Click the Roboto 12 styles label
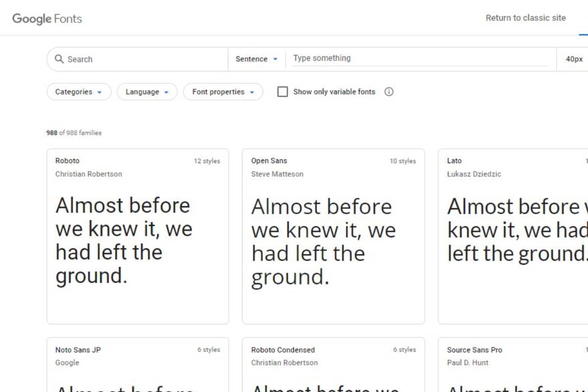Viewport: 588px width, 392px height. click(207, 161)
